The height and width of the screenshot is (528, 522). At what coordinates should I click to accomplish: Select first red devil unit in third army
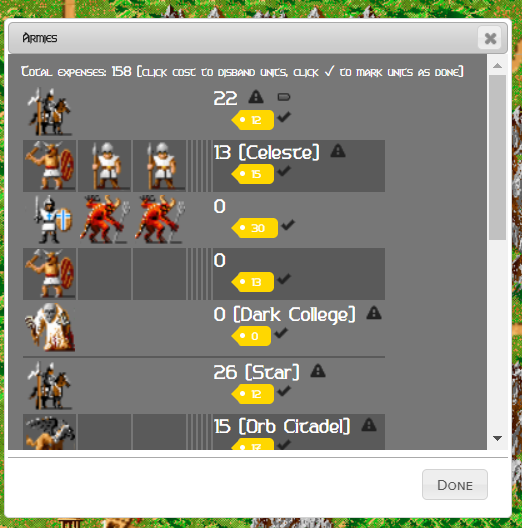(104, 220)
